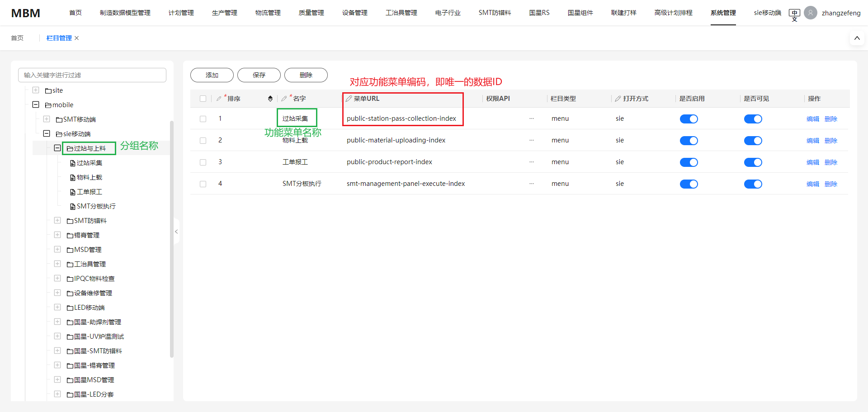Click the document icon beside 工单报工 tree item
Image resolution: width=868 pixels, height=412 pixels.
point(73,191)
